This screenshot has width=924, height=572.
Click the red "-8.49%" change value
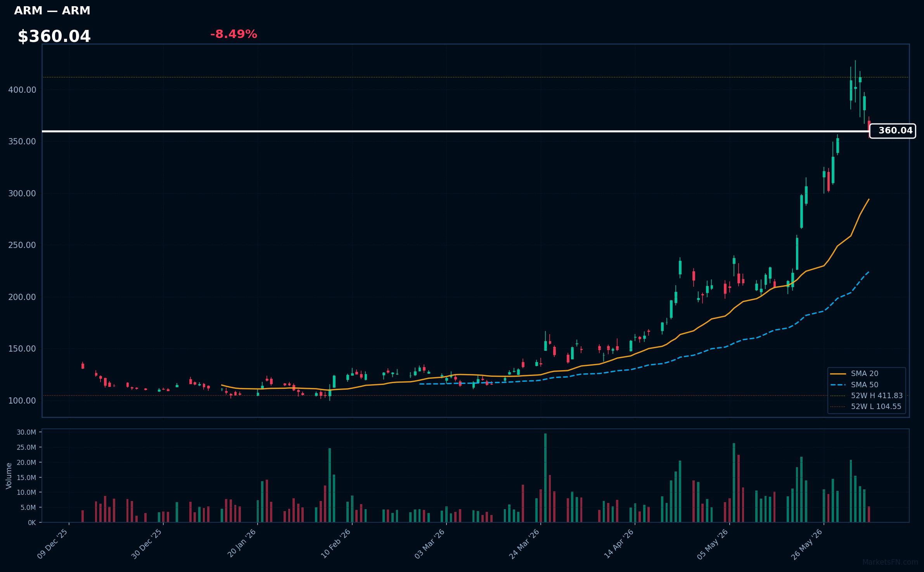[234, 34]
